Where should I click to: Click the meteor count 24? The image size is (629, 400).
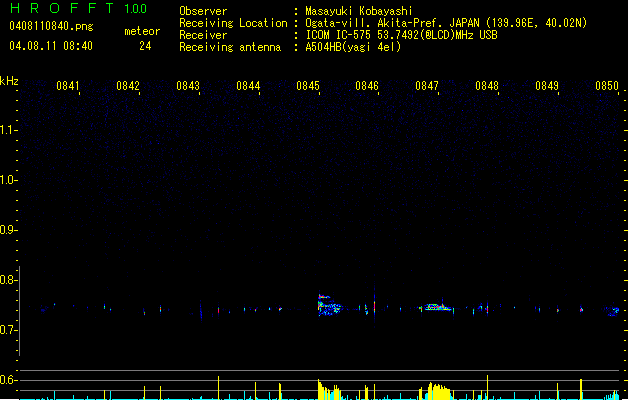pyautogui.click(x=145, y=46)
